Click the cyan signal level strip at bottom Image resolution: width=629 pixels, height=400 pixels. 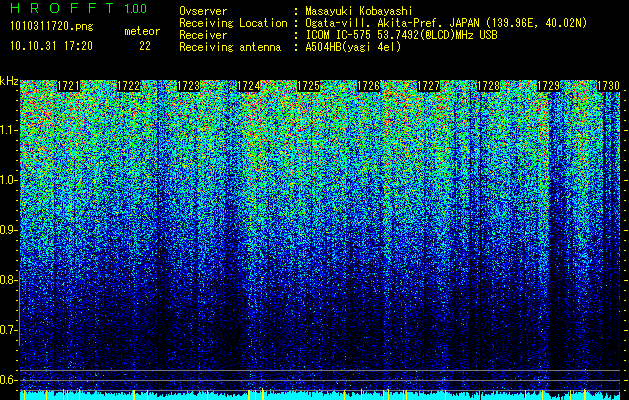pos(320,395)
